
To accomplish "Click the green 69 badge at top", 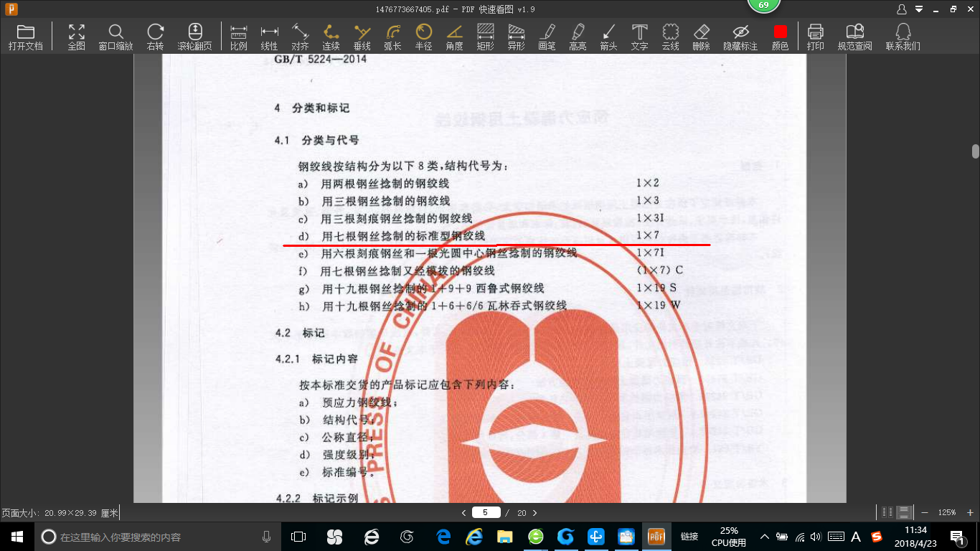I will click(x=763, y=5).
